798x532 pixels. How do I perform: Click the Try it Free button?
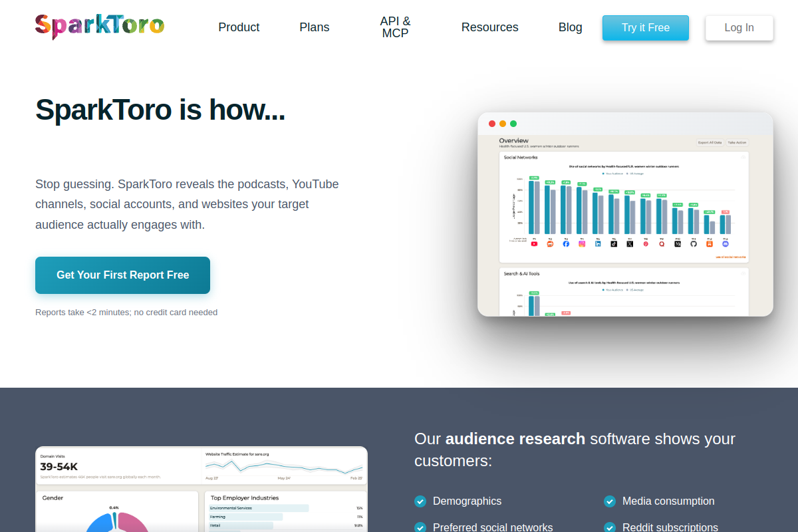pos(646,28)
